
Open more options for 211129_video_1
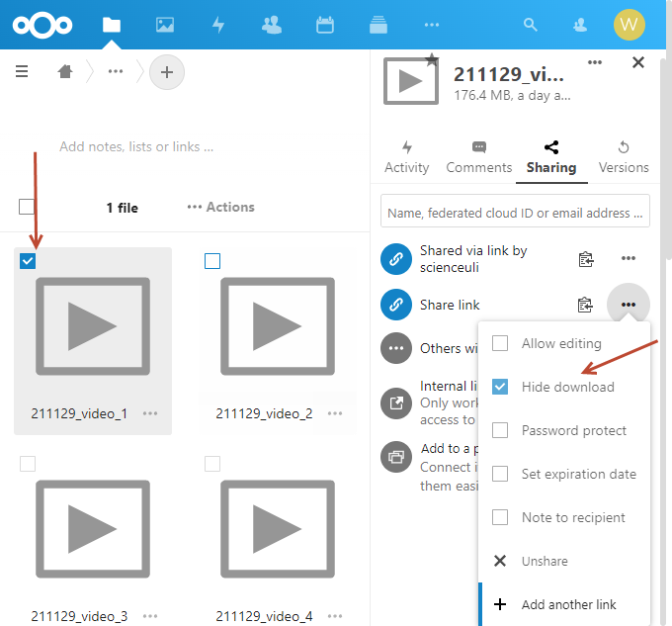tap(150, 413)
